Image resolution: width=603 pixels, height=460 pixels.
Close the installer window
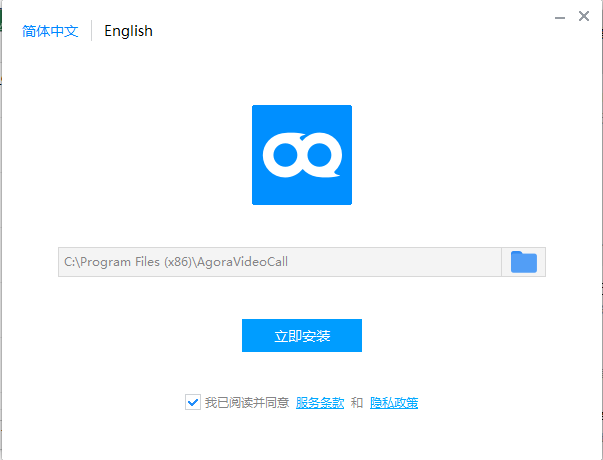click(584, 17)
